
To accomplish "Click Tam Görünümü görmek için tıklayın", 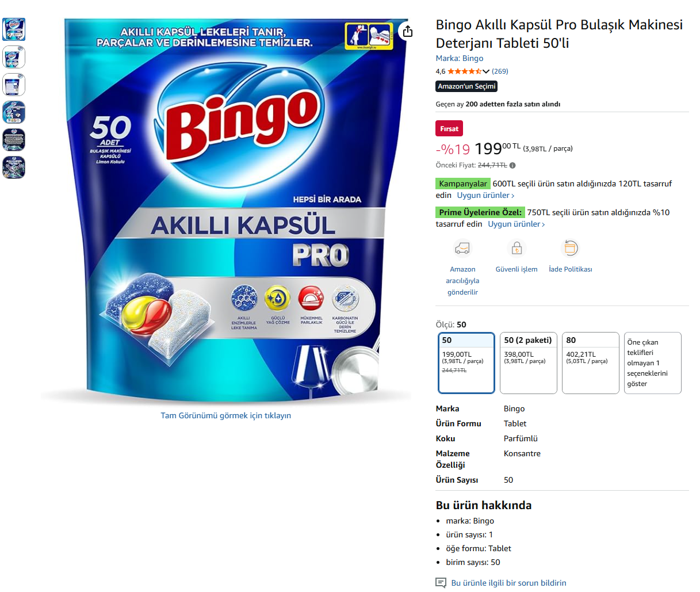I will point(226,415).
